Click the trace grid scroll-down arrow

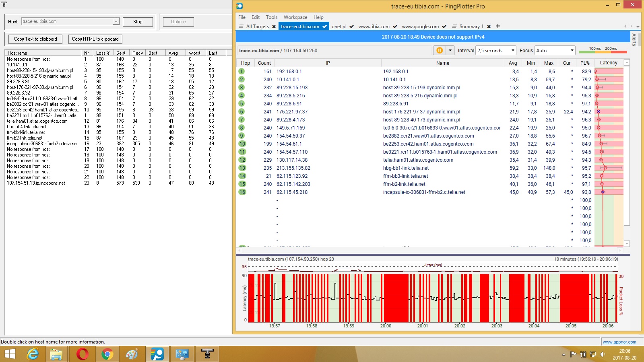coord(627,243)
